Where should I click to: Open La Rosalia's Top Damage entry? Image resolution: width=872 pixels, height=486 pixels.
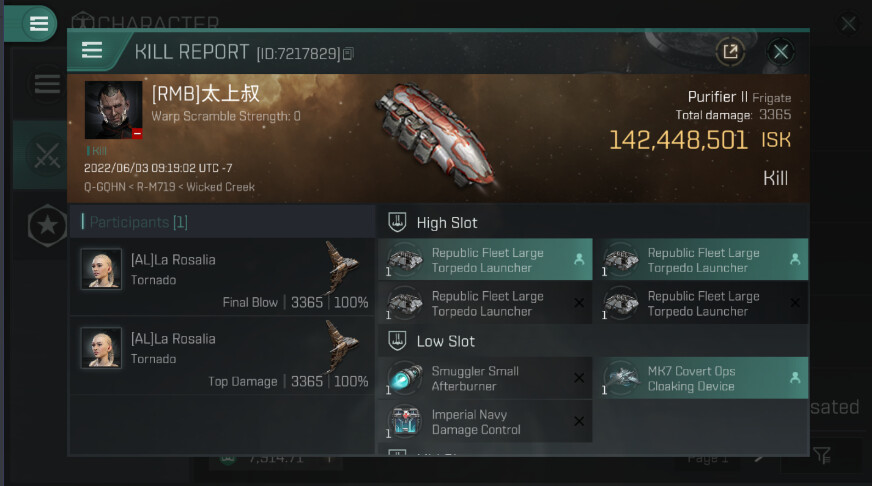pyautogui.click(x=221, y=356)
